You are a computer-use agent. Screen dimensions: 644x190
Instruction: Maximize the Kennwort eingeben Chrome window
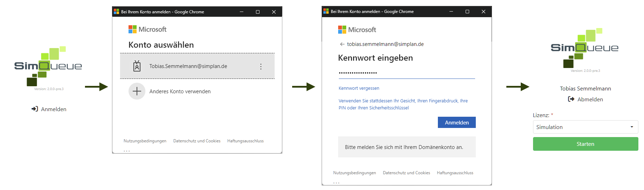coord(467,12)
